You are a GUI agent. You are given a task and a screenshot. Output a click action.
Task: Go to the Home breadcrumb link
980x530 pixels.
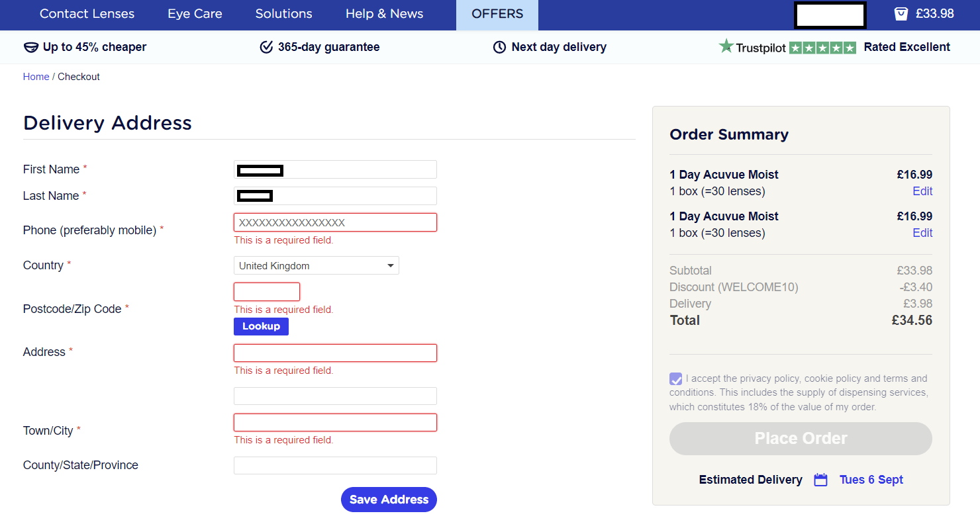tap(36, 77)
